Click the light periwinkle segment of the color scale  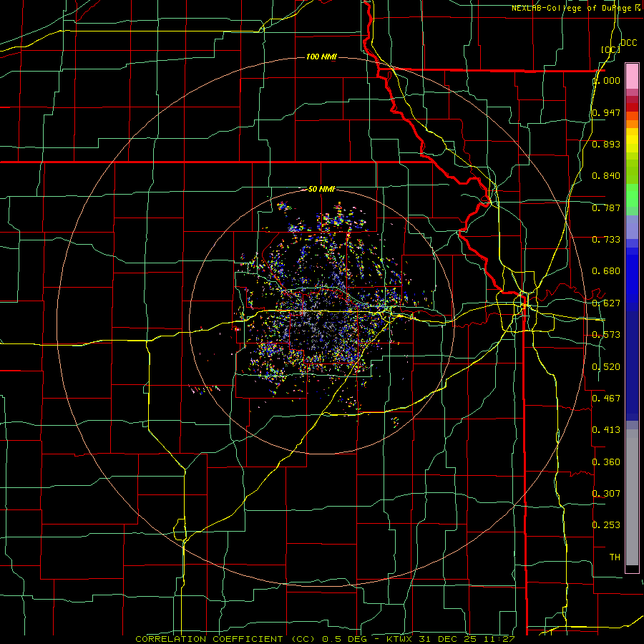632,227
